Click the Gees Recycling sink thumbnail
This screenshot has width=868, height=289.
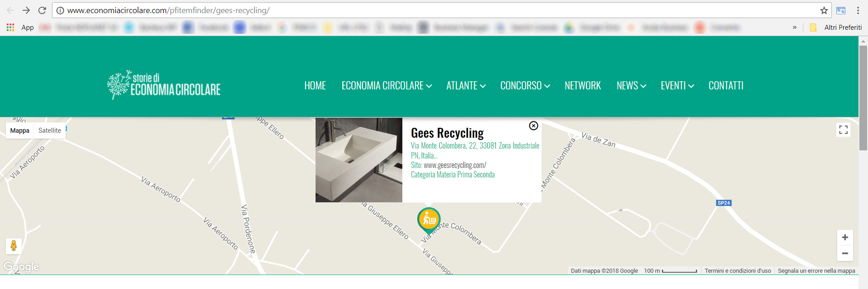pos(359,160)
